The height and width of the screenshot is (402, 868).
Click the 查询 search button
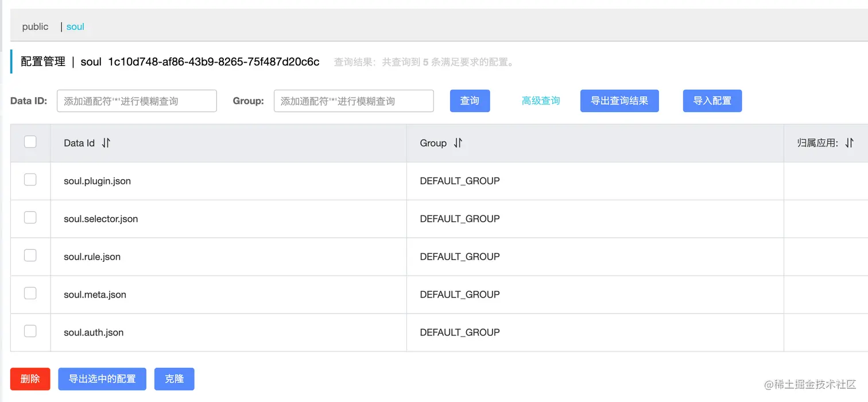(470, 100)
